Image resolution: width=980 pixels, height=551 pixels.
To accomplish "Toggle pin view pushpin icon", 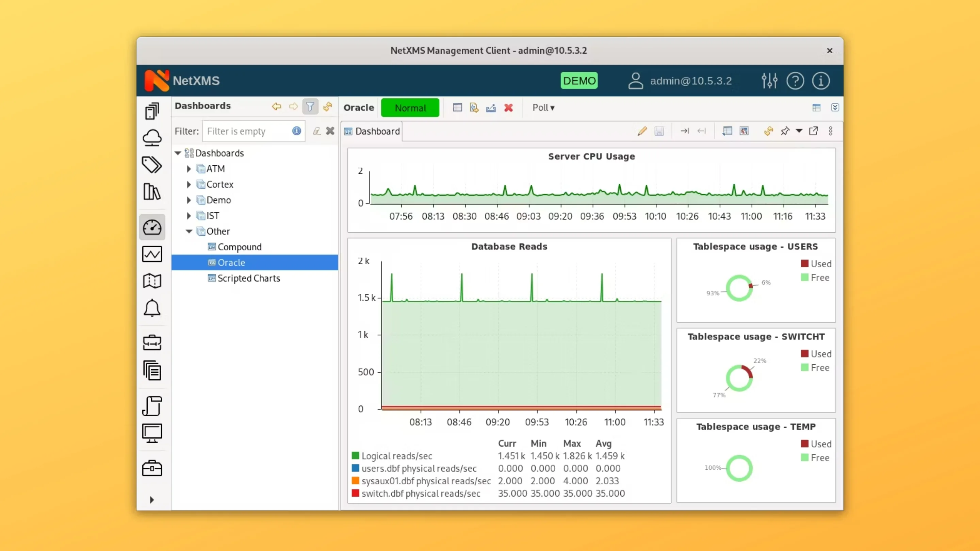I will pyautogui.click(x=785, y=131).
